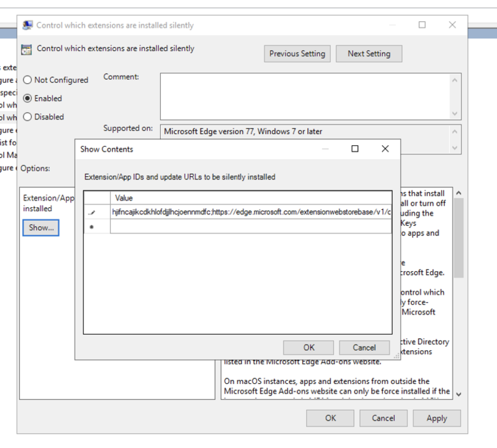Click the pencil edit row marker
The width and height of the screenshot is (497, 448).
pyautogui.click(x=92, y=213)
